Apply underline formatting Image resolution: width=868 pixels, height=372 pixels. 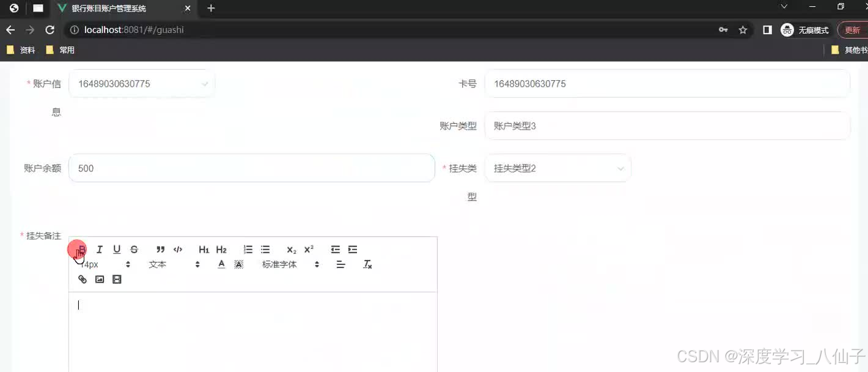point(116,249)
